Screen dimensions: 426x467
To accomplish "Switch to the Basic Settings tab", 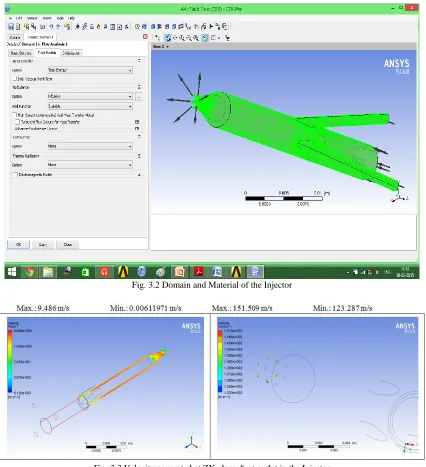I will click(x=21, y=53).
